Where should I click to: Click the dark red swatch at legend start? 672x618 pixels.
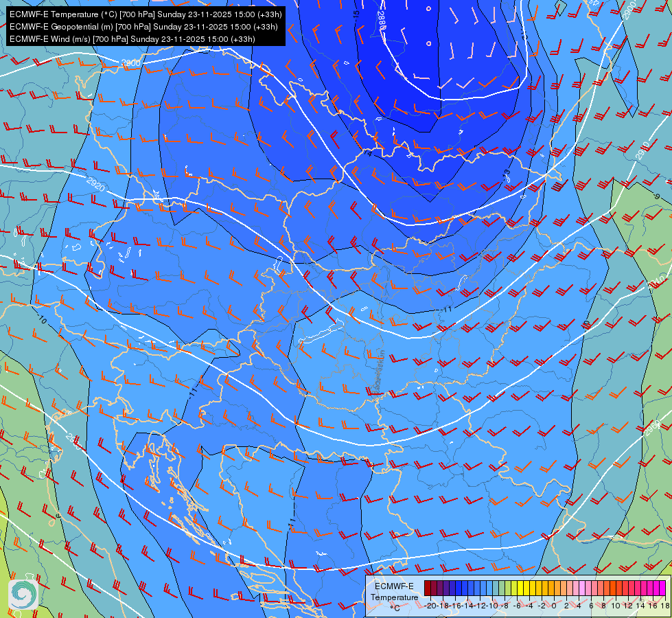[x=427, y=588]
